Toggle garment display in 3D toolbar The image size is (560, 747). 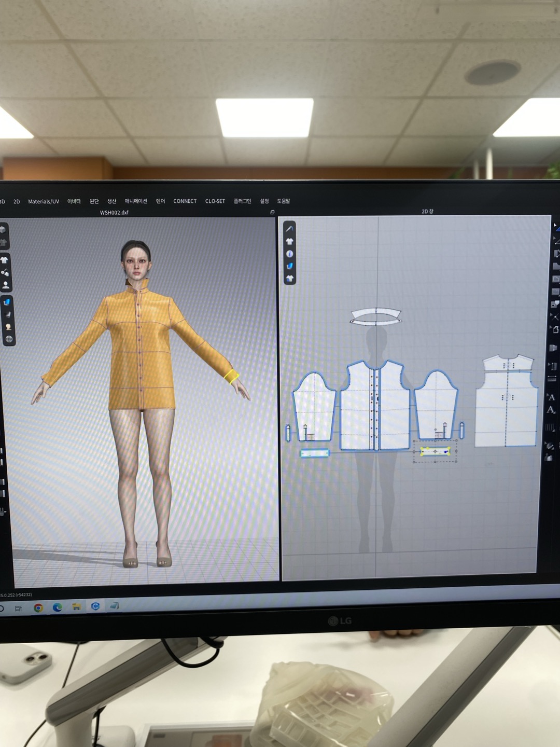coord(5,260)
